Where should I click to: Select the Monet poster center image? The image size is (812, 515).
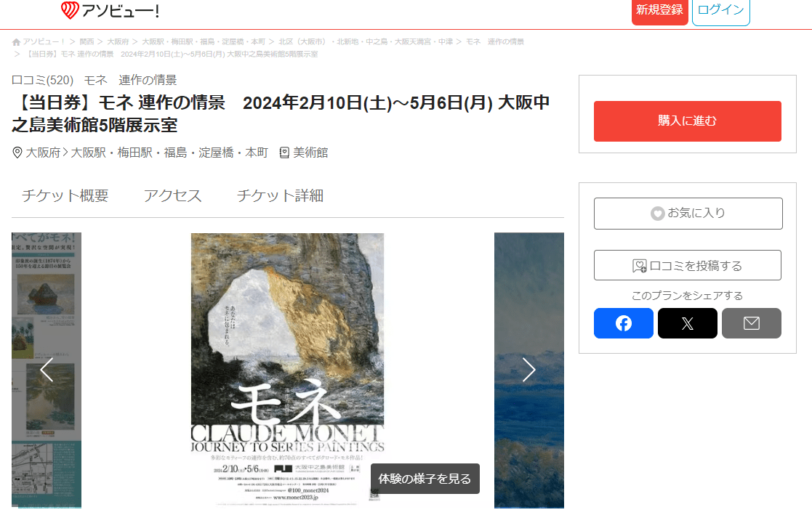[x=287, y=370]
